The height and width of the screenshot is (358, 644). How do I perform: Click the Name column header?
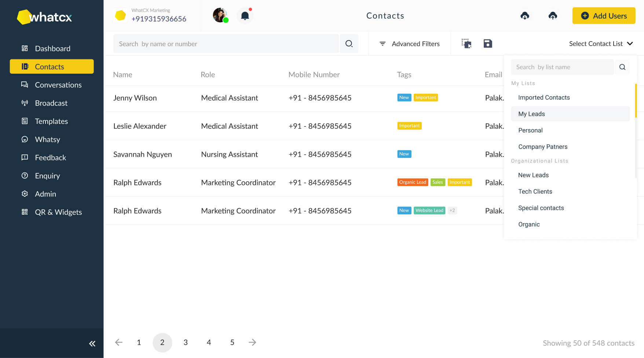coord(122,74)
